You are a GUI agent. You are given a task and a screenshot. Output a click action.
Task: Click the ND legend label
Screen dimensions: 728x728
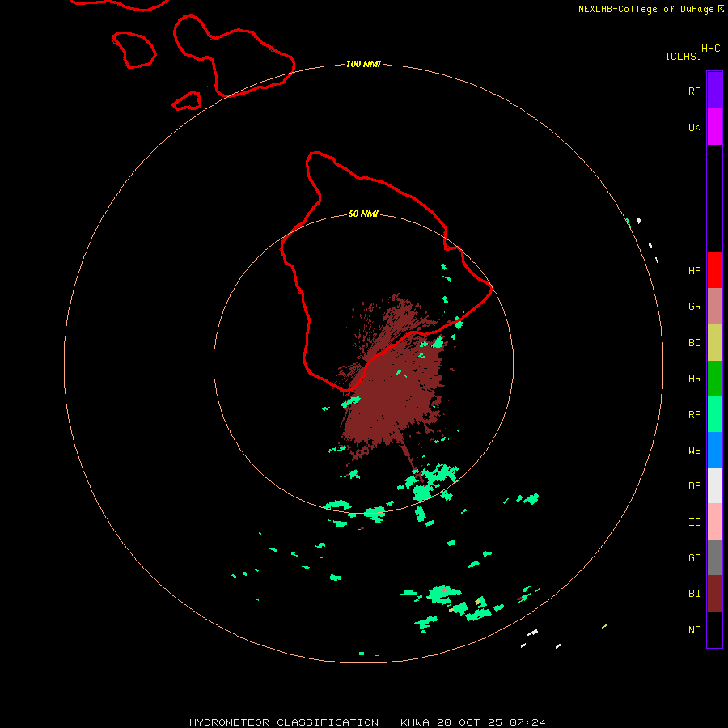pos(694,630)
